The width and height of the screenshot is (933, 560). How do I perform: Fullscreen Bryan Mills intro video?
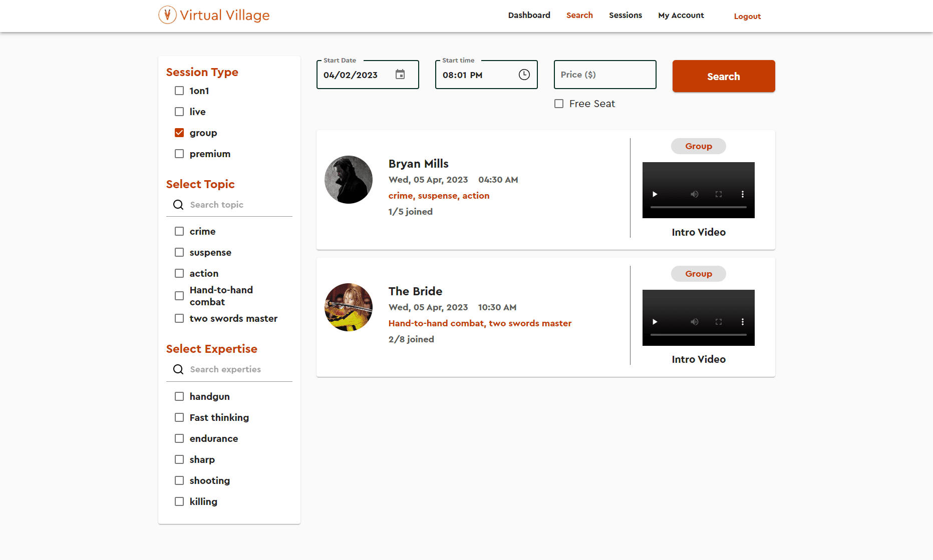[719, 194]
